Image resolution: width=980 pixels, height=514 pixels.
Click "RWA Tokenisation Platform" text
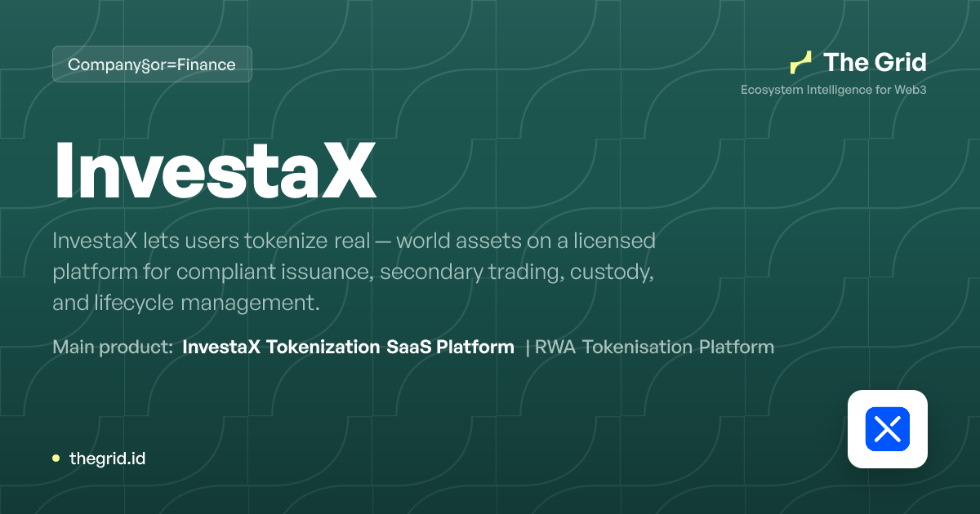pyautogui.click(x=654, y=347)
